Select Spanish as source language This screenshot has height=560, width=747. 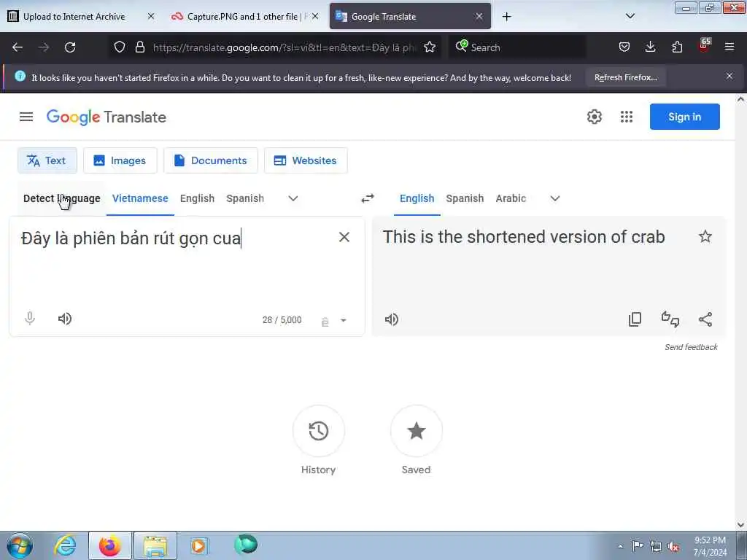pyautogui.click(x=245, y=198)
